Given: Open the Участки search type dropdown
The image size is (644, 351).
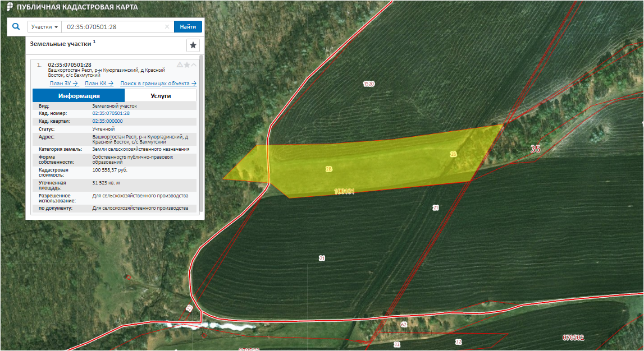Looking at the screenshot, I should tap(44, 27).
